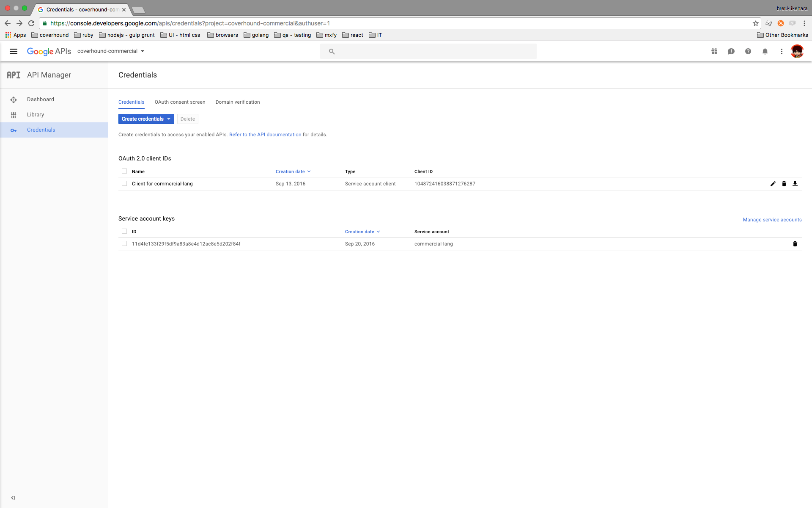Expand the Create credentials dropdown

click(146, 119)
